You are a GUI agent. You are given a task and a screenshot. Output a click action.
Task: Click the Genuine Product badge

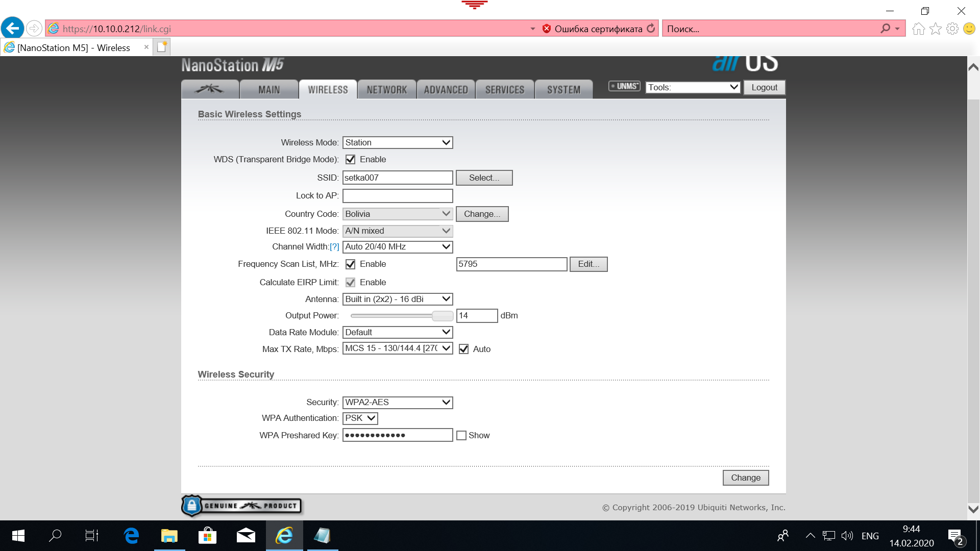point(242,506)
